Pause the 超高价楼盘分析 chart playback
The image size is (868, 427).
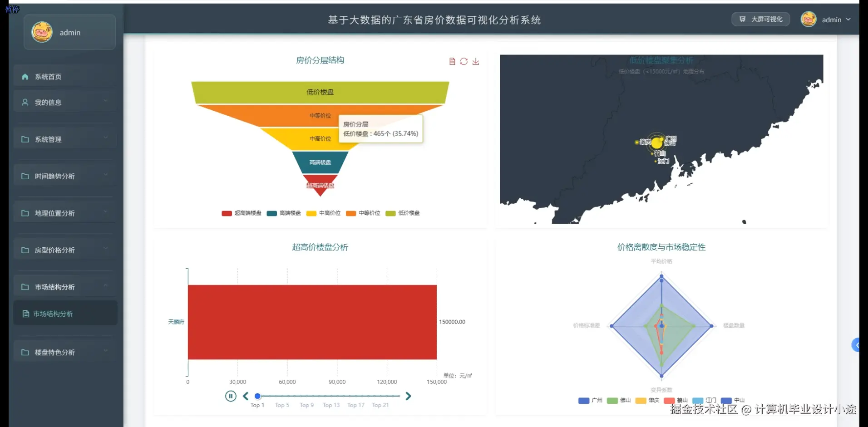[231, 396]
